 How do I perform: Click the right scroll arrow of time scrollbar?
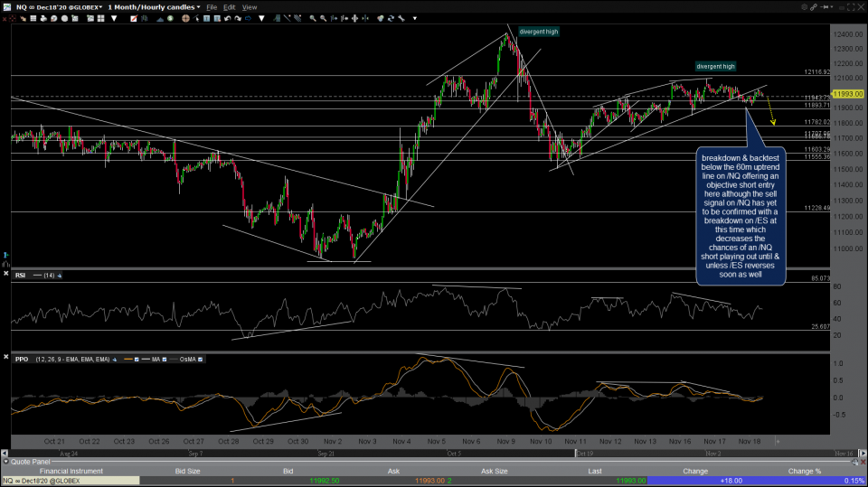click(x=863, y=454)
